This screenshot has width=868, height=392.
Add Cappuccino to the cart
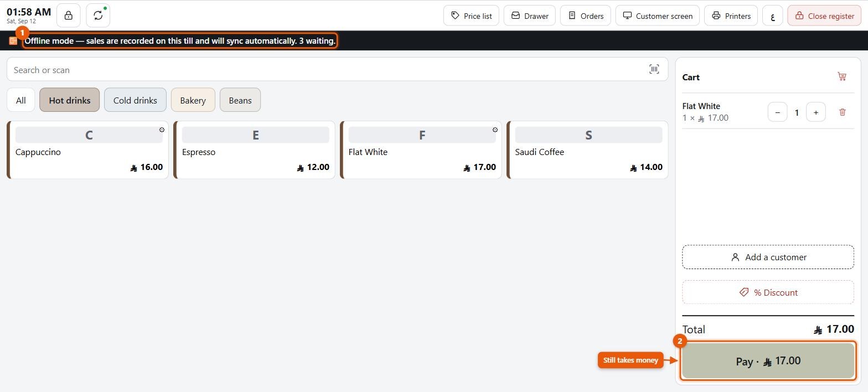tap(87, 149)
